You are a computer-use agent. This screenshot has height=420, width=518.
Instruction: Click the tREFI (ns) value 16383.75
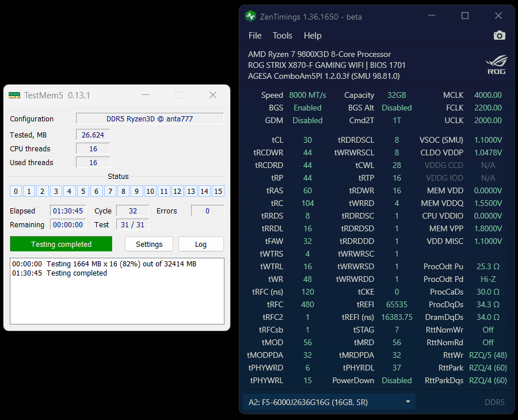pos(397,317)
